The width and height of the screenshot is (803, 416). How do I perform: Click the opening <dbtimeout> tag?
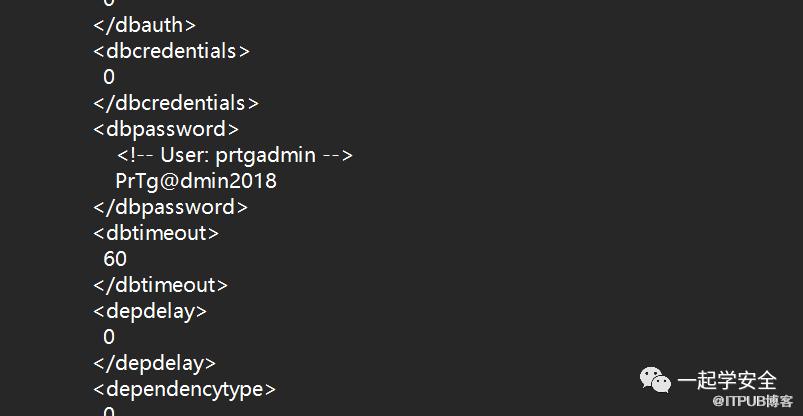[156, 233]
